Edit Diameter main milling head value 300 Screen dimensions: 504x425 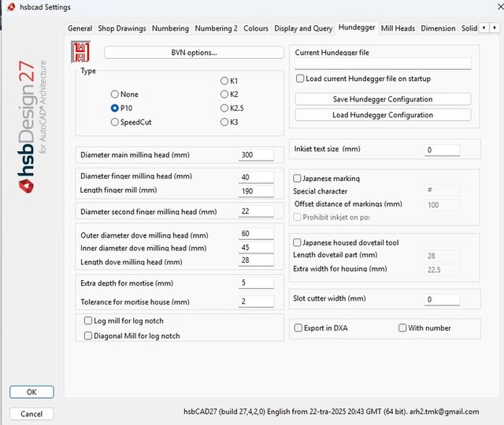coord(256,155)
